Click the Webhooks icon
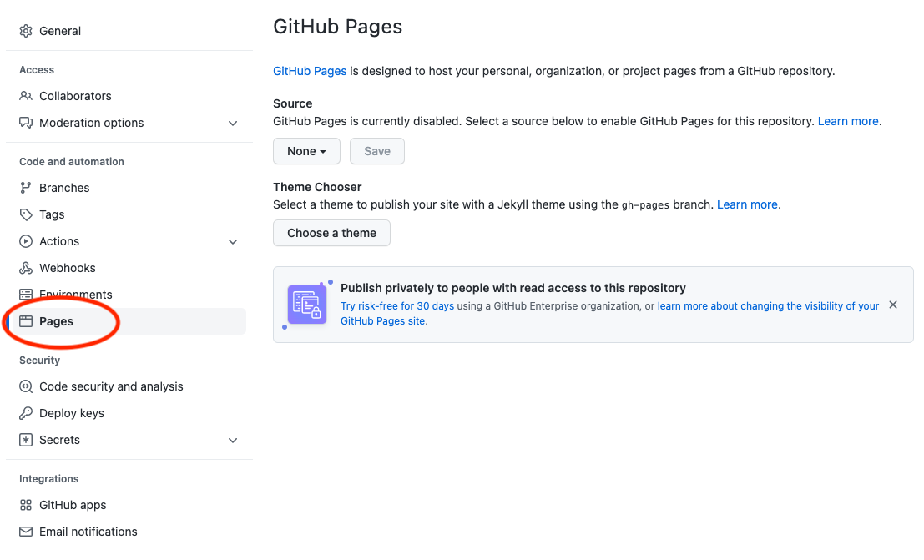The height and width of the screenshot is (560, 924). (x=24, y=268)
